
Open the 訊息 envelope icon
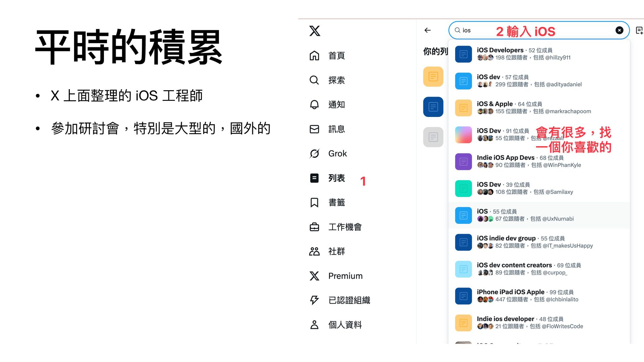click(x=314, y=129)
